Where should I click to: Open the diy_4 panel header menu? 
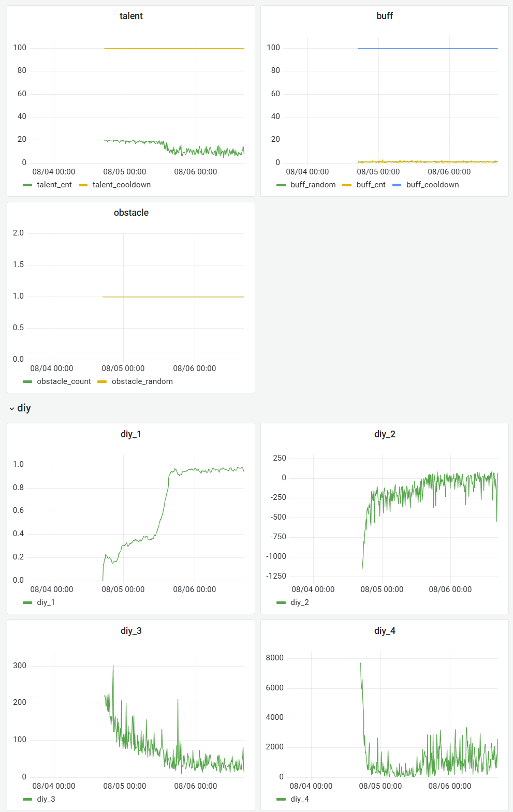[384, 631]
